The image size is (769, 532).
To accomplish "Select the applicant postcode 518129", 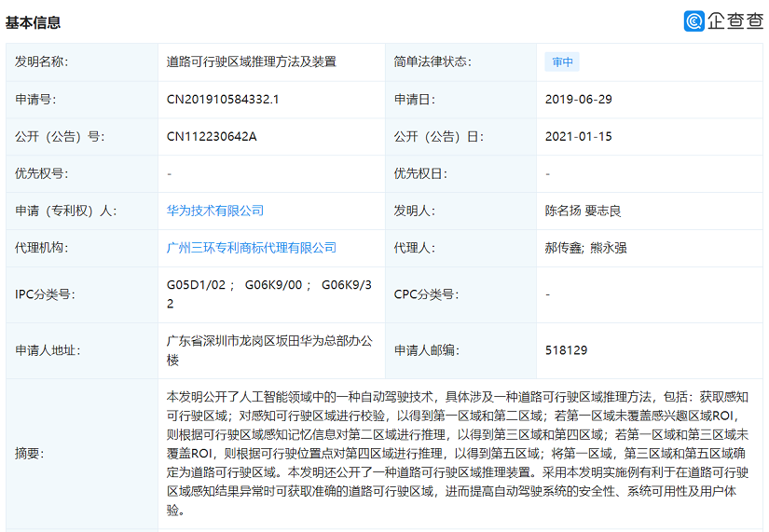I will coord(567,350).
